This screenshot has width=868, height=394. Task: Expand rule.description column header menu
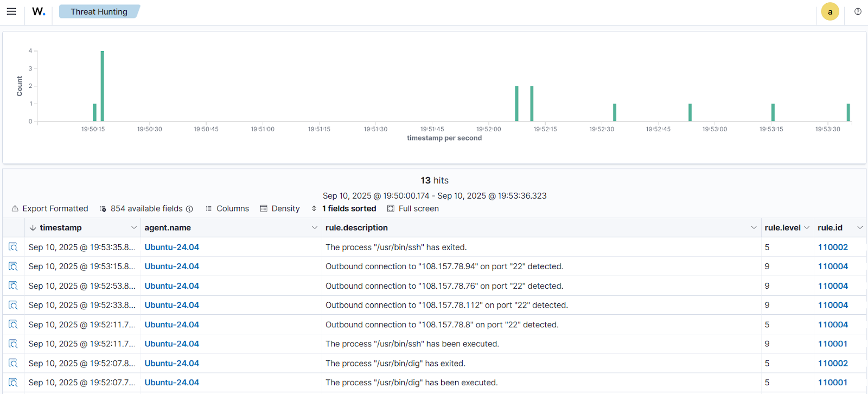coord(754,227)
